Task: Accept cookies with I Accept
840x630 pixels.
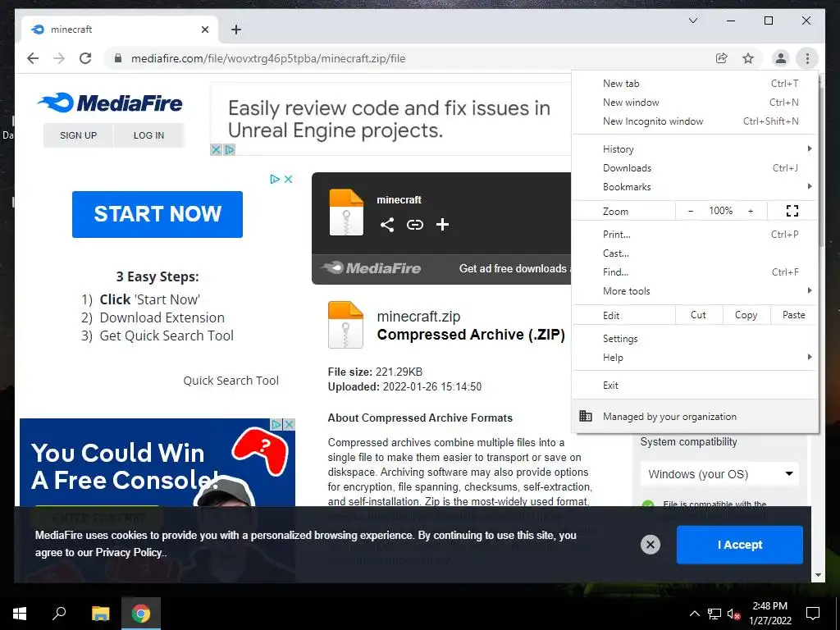Action: point(739,545)
